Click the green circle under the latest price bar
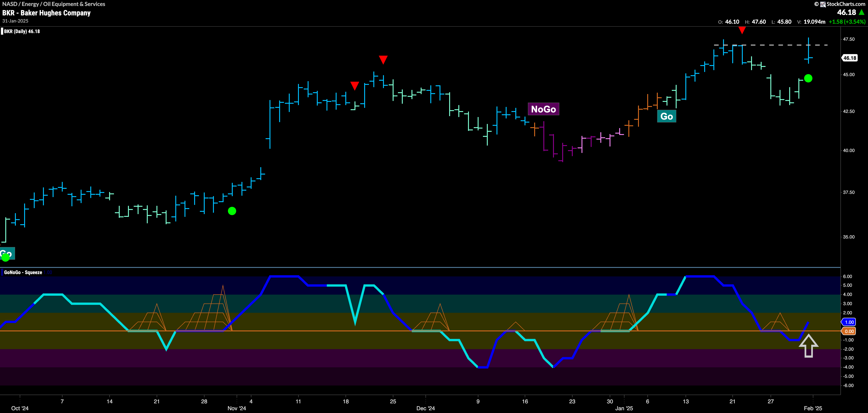The height and width of the screenshot is (413, 868). 808,78
